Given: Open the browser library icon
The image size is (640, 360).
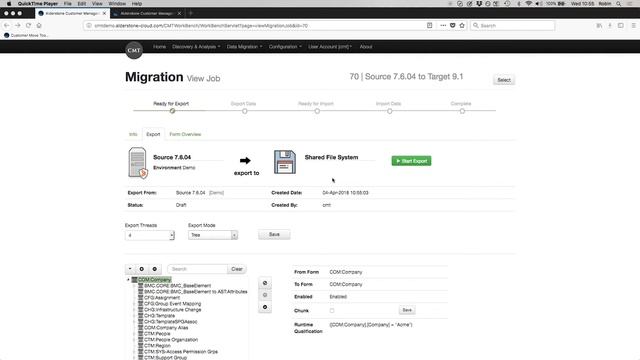Looking at the screenshot, I should pos(599,25).
